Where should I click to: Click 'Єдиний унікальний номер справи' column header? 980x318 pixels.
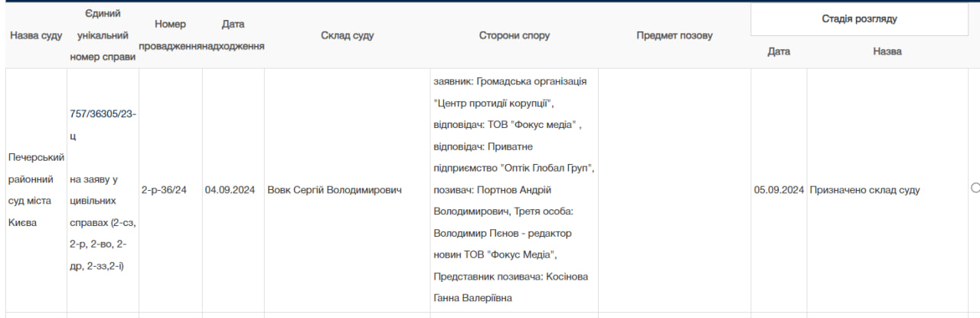coord(103,35)
